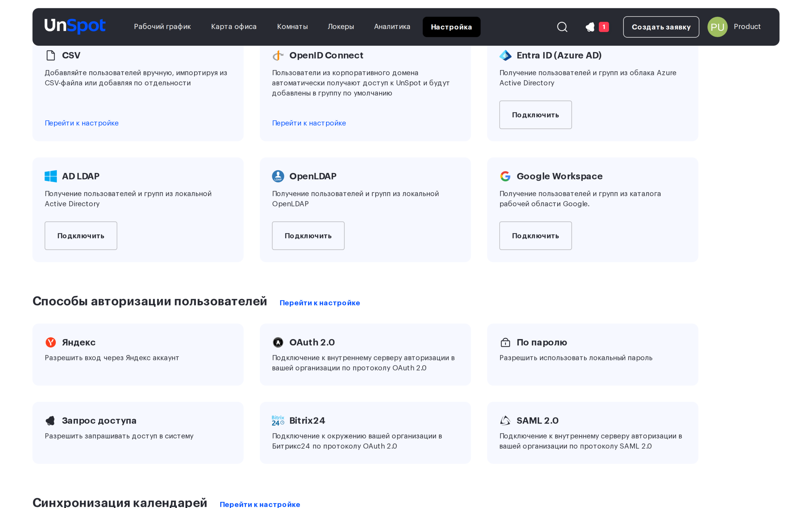
Task: Select the OAuth 2.0 card title
Action: point(312,342)
